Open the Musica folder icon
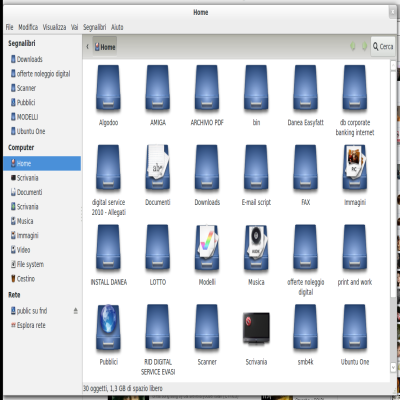The height and width of the screenshot is (400, 400). click(256, 248)
